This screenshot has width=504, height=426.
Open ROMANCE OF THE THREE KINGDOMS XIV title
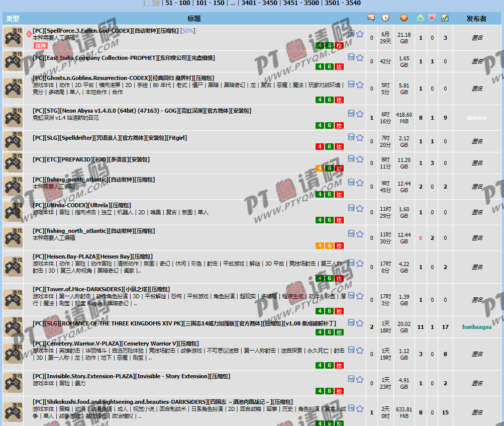[184, 324]
